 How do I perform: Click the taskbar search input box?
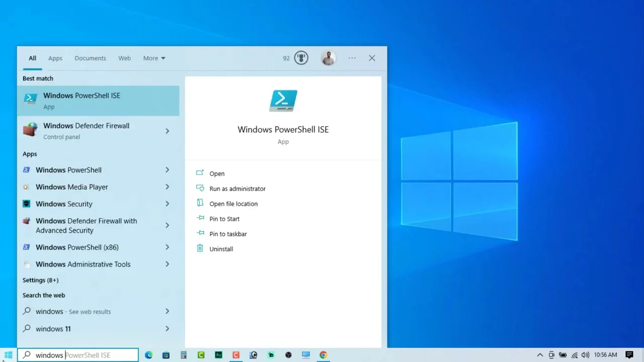80,355
